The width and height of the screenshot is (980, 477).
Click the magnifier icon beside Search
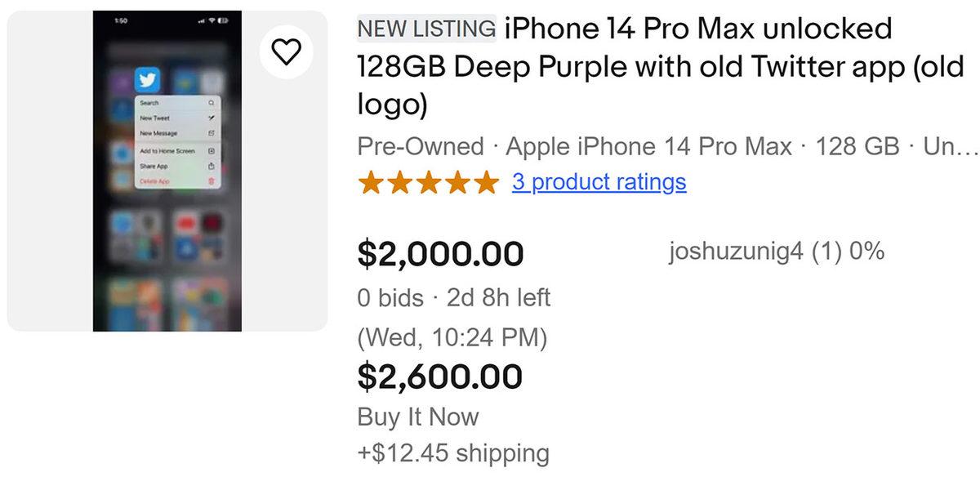point(211,104)
